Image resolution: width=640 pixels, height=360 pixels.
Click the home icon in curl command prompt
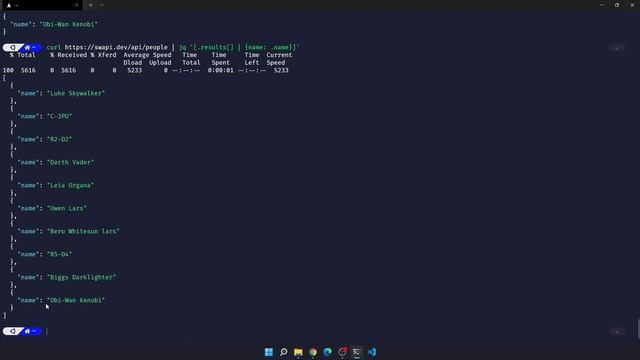(x=27, y=47)
